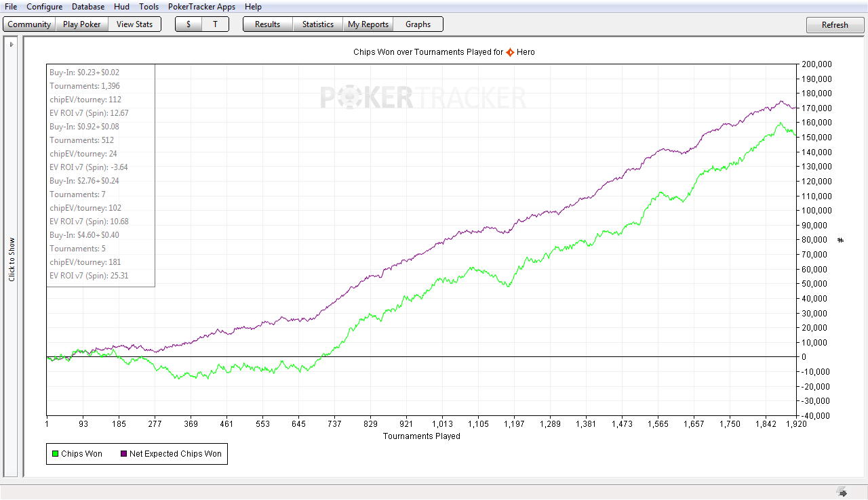This screenshot has width=868, height=500.
Task: Click the # icon beside the vertical axis
Action: 841,240
